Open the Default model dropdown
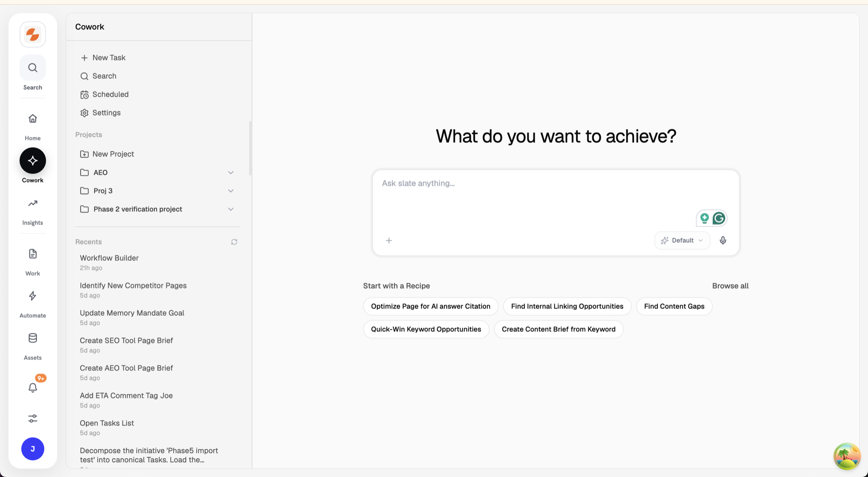The height and width of the screenshot is (477, 868). 682,240
